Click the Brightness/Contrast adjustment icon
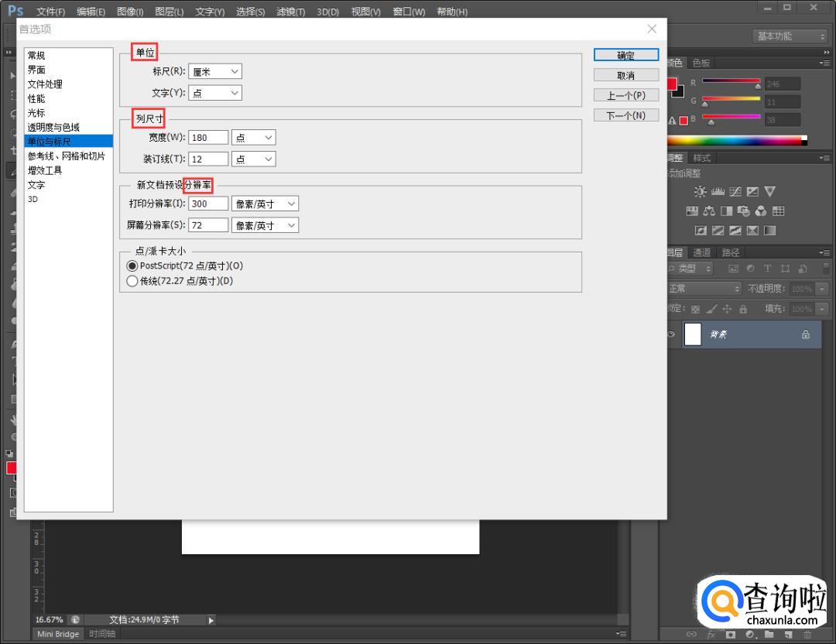This screenshot has width=836, height=644. tap(700, 192)
